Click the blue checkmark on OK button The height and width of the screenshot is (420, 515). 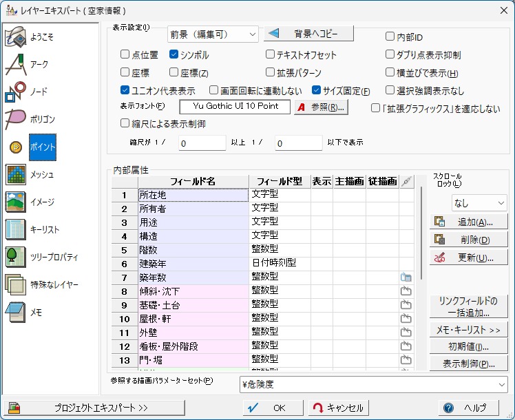[253, 408]
